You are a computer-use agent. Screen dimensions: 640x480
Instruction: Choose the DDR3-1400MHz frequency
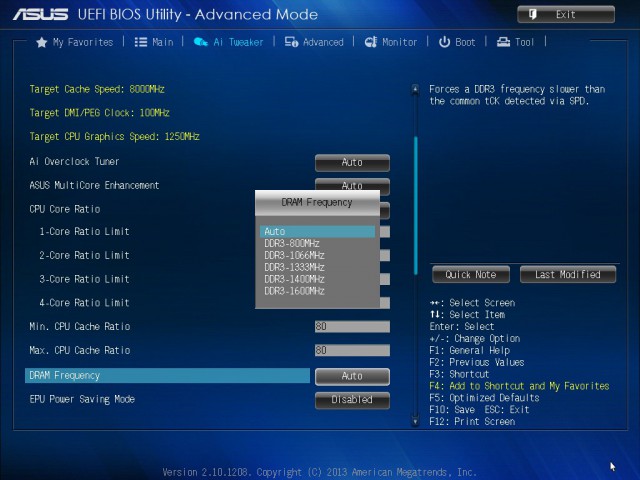pyautogui.click(x=294, y=279)
